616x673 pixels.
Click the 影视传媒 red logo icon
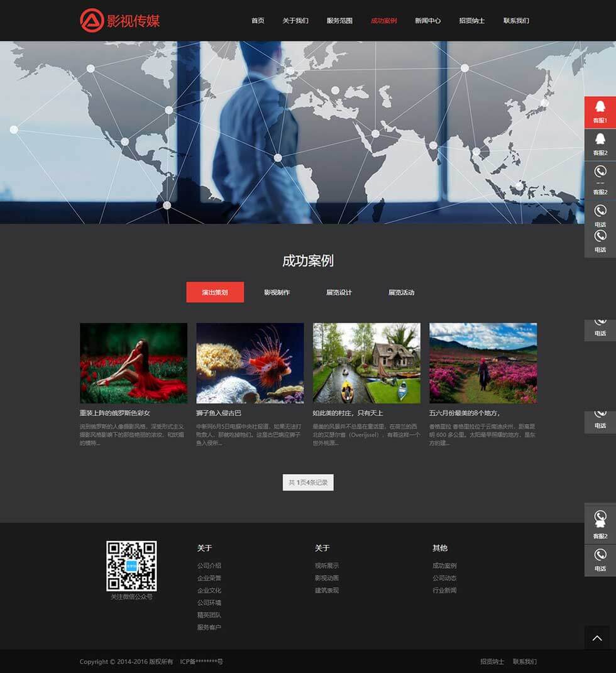coord(92,20)
